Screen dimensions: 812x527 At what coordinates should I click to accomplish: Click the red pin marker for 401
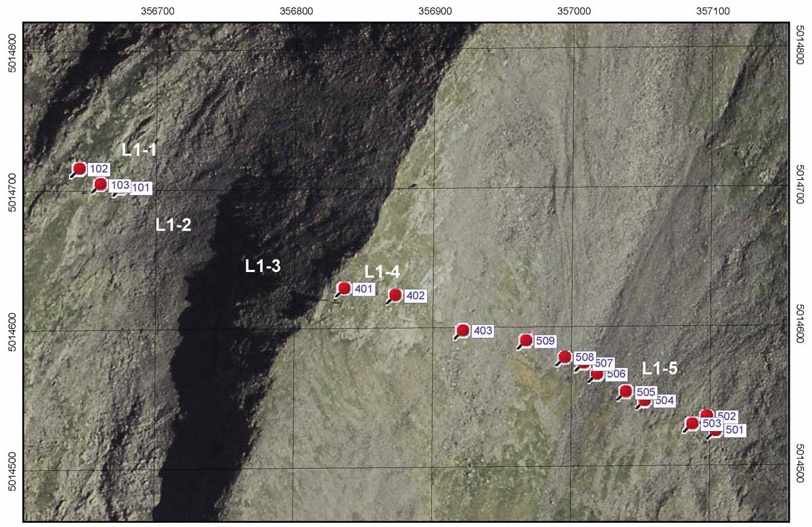click(344, 289)
